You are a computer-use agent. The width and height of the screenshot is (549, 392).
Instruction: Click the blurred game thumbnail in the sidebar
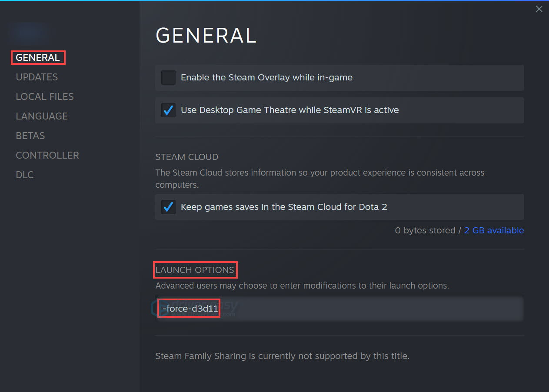coord(29,32)
